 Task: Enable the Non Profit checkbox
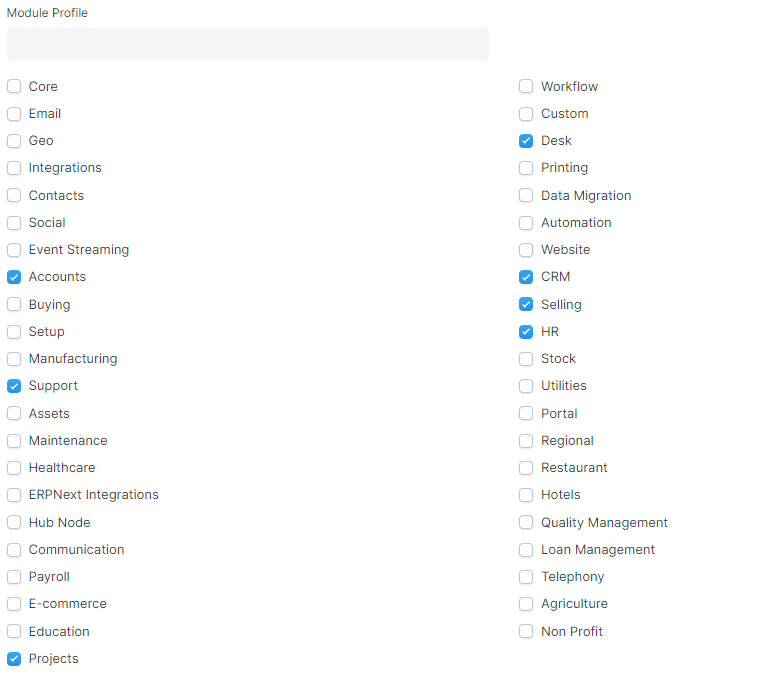(526, 631)
